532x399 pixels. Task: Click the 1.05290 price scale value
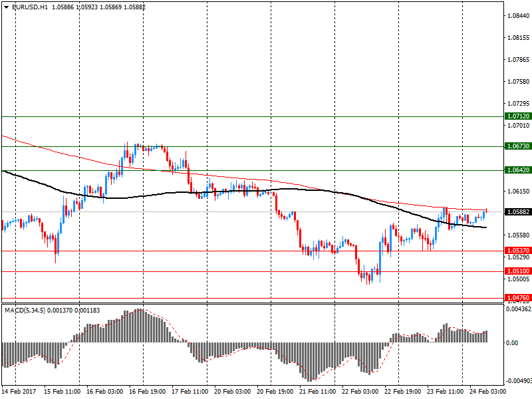519,257
